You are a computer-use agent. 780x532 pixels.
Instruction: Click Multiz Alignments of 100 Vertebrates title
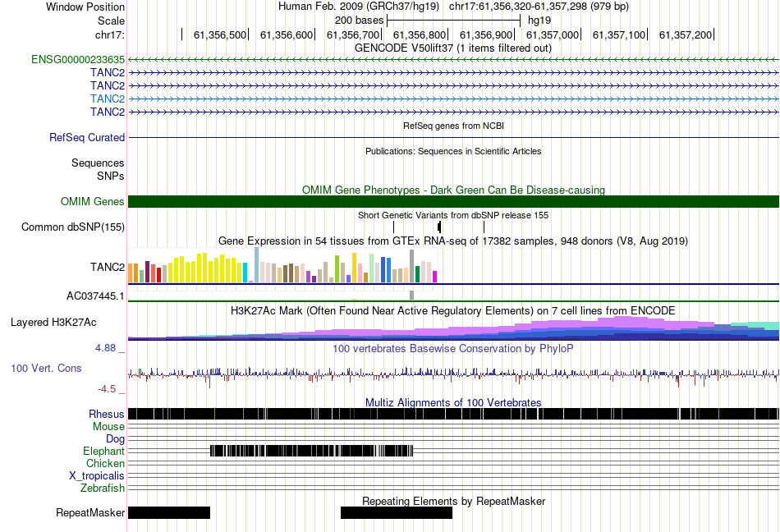pyautogui.click(x=453, y=403)
